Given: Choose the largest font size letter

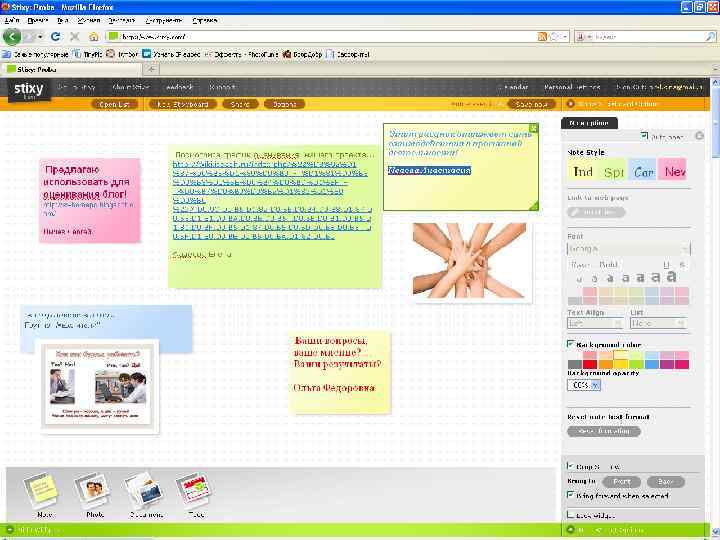Looking at the screenshot, I should (671, 276).
